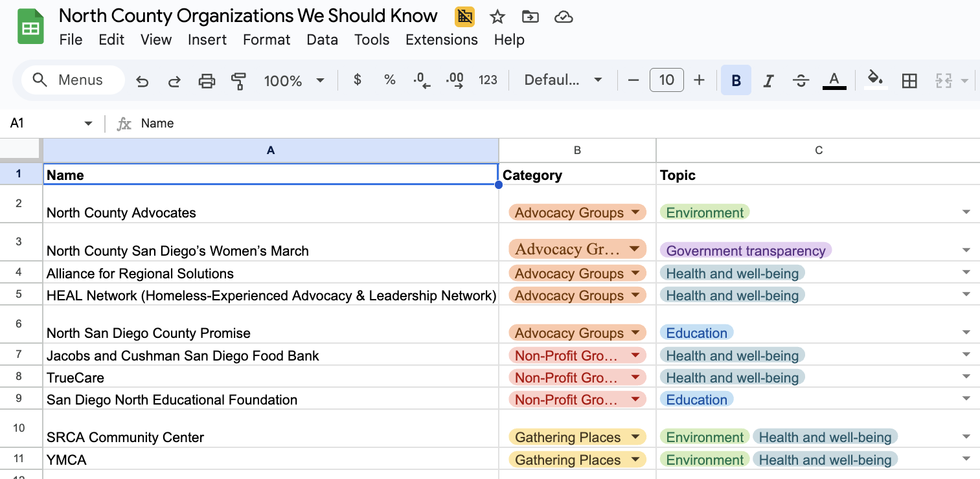Check cloud save status icon

(x=564, y=17)
